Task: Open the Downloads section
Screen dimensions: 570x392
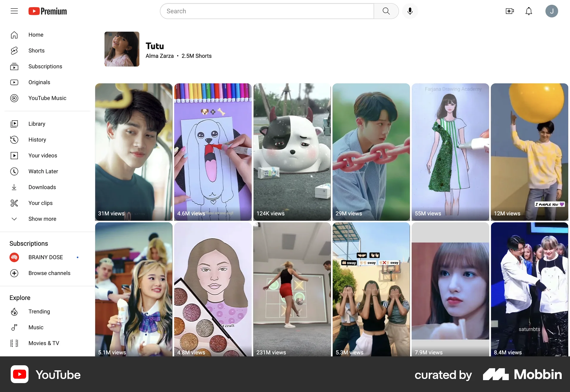Action: (42, 187)
